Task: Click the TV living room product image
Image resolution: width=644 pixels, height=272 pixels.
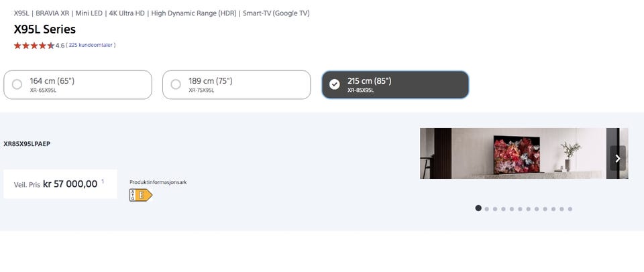Action: coord(513,153)
